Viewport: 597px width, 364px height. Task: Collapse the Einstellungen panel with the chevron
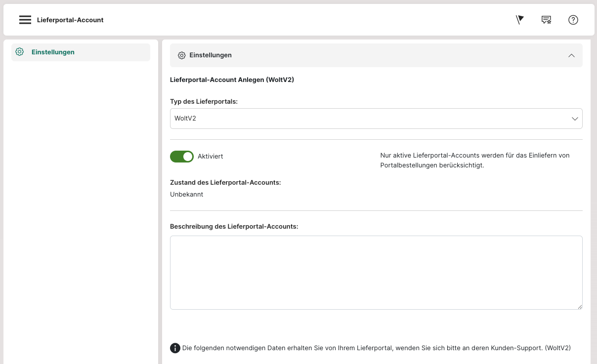point(571,55)
